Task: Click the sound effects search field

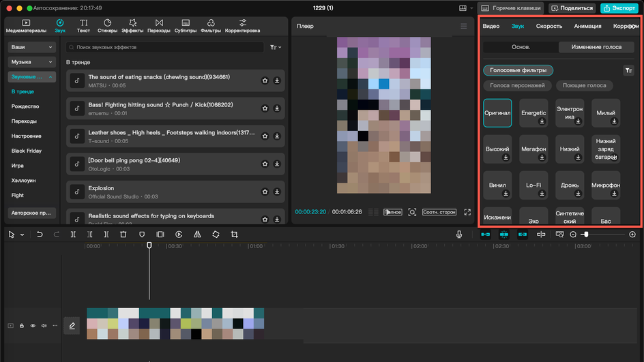Action: click(164, 47)
